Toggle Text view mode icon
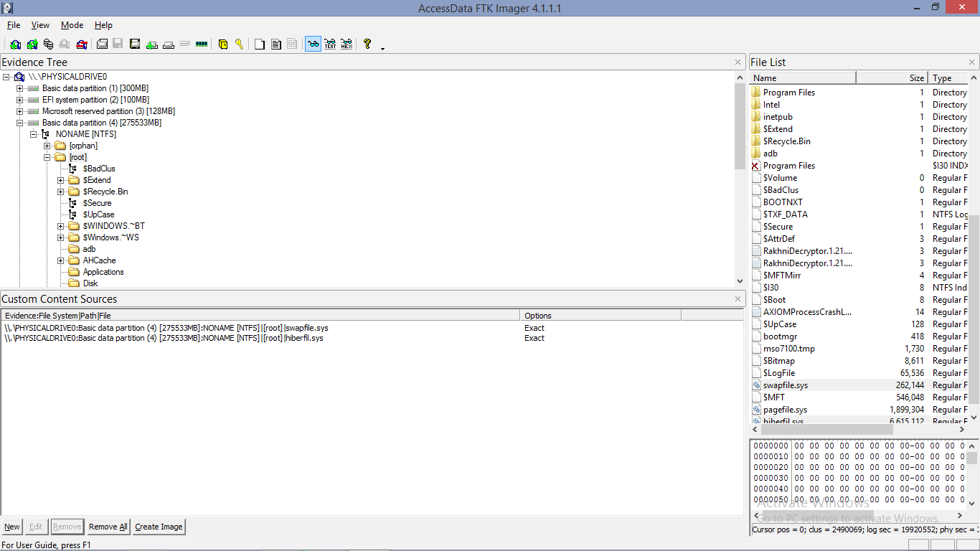 (x=330, y=44)
